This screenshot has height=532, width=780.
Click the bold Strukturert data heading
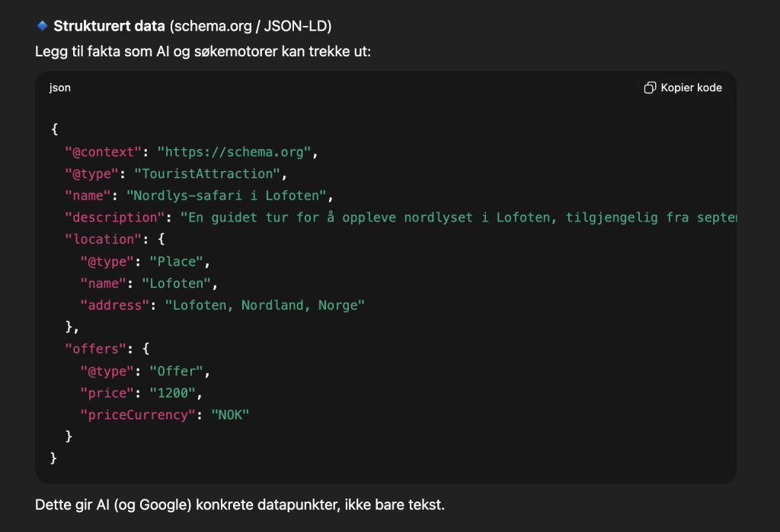point(109,27)
